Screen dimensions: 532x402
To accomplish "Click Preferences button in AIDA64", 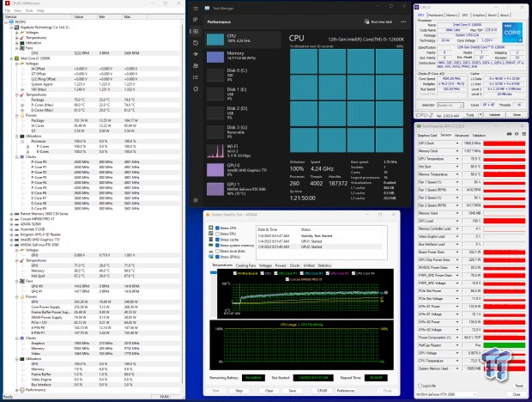I will [x=346, y=391].
